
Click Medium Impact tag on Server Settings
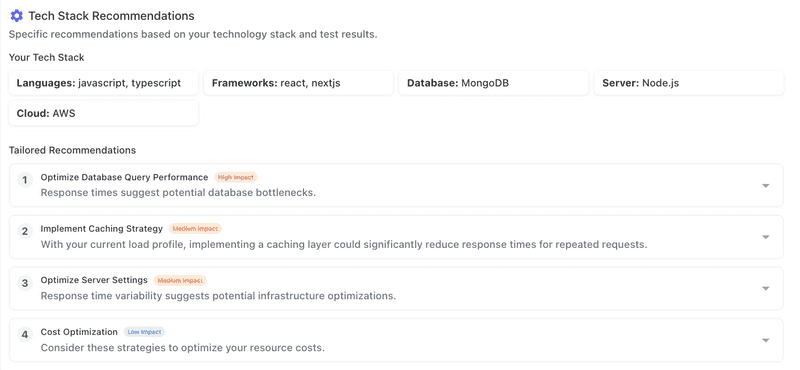coord(180,280)
